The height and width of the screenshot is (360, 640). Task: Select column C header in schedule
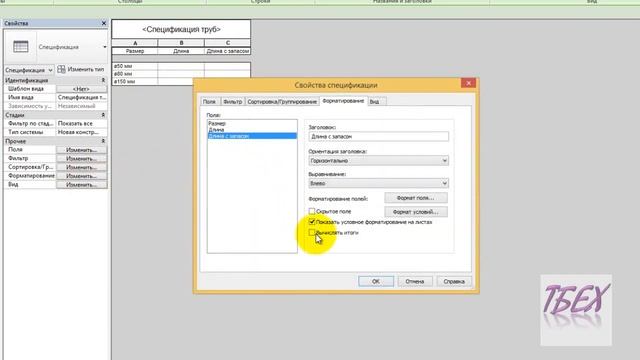coord(228,43)
